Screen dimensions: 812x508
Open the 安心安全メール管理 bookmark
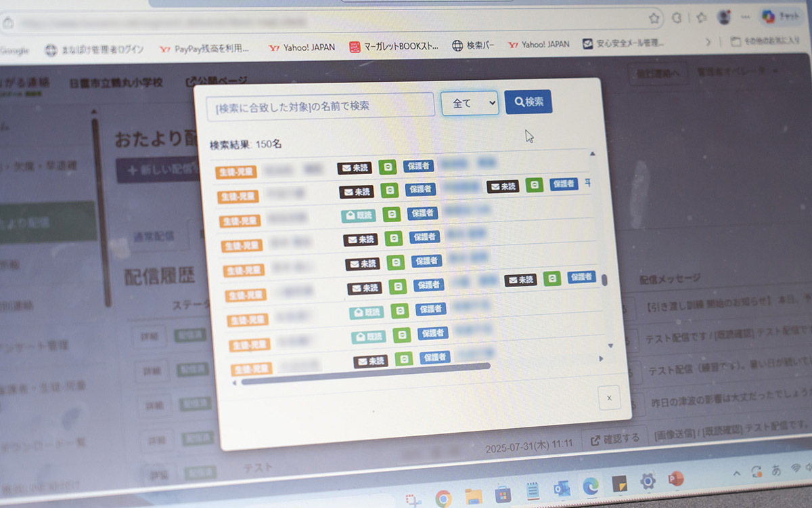coord(624,44)
